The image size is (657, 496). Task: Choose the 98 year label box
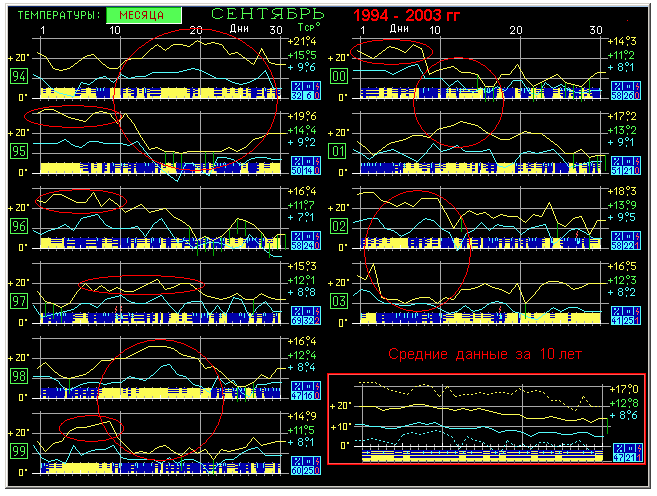point(19,376)
